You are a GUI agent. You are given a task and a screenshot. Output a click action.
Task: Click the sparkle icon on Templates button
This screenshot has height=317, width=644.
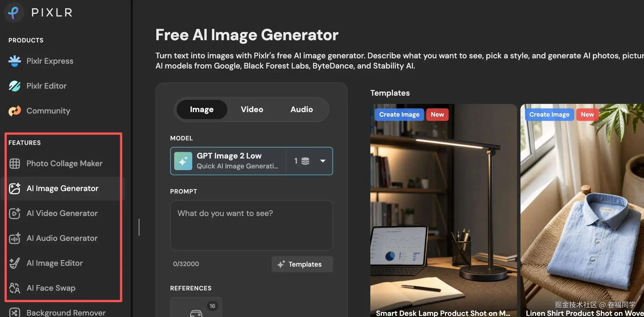pyautogui.click(x=281, y=264)
